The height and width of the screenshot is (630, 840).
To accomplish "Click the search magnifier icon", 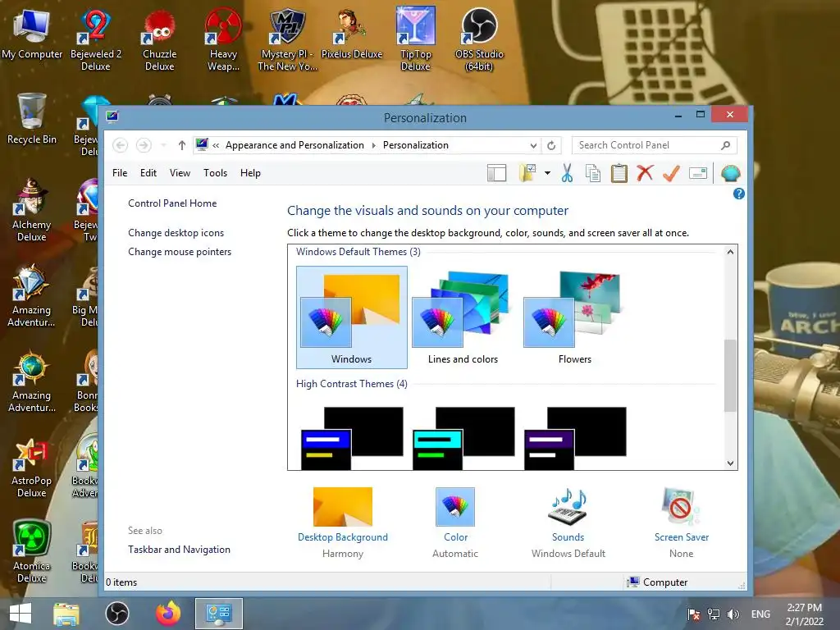I will [x=725, y=145].
